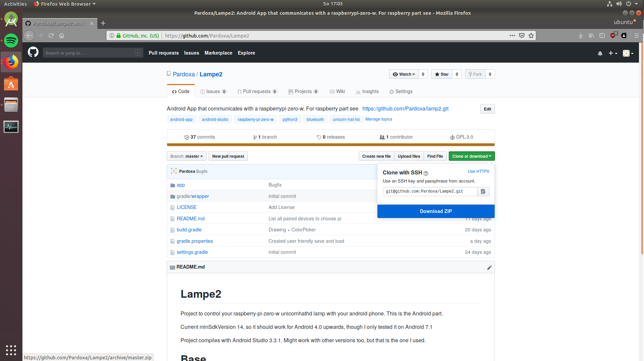Viewport: 644px width, 361px height.
Task: Click the help icon beside Clone with SSH
Action: 426,173
